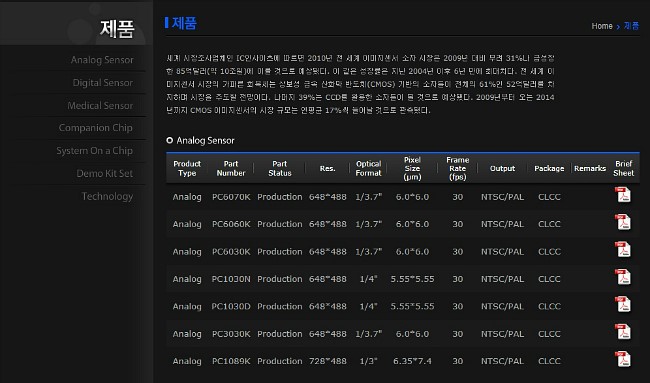Viewport: 650px width, 383px height.
Task: Click resolution 648*488 in PC3030K row
Action: (x=327, y=334)
